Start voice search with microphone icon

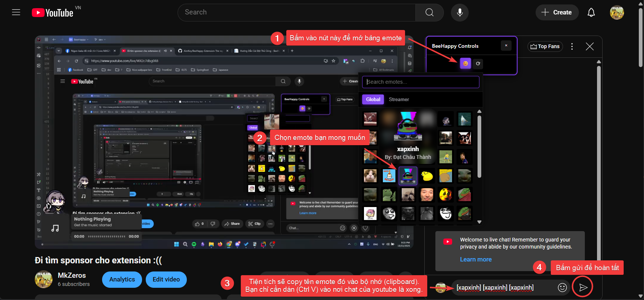click(459, 12)
